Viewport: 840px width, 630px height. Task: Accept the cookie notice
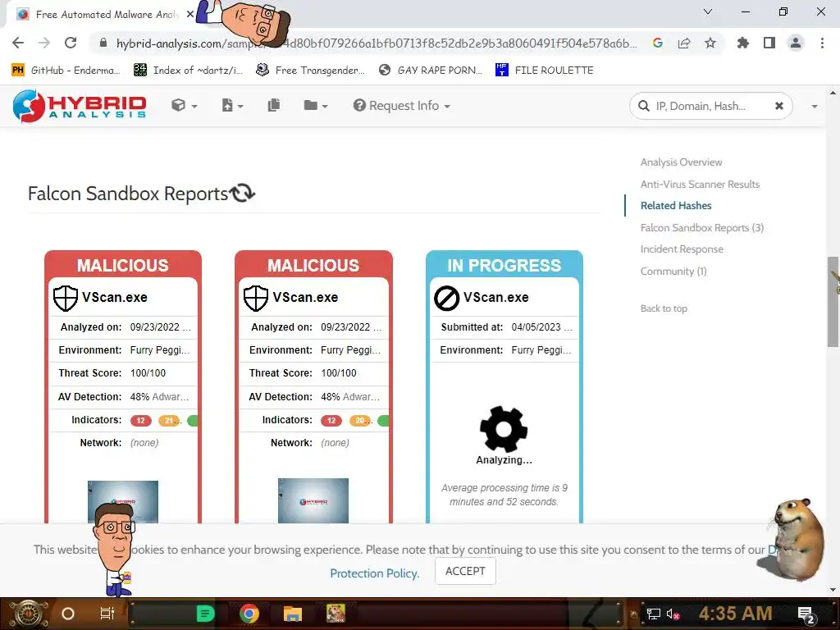coord(465,571)
